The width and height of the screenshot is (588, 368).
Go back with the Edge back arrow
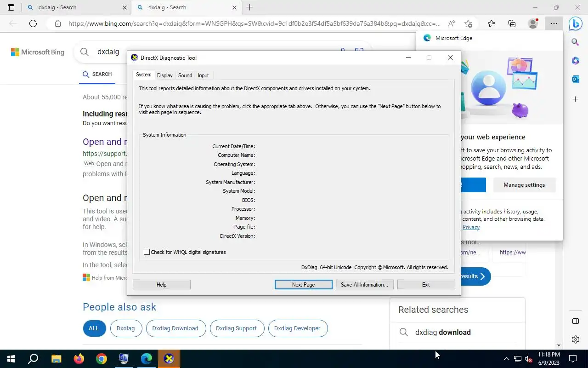pyautogui.click(x=13, y=23)
